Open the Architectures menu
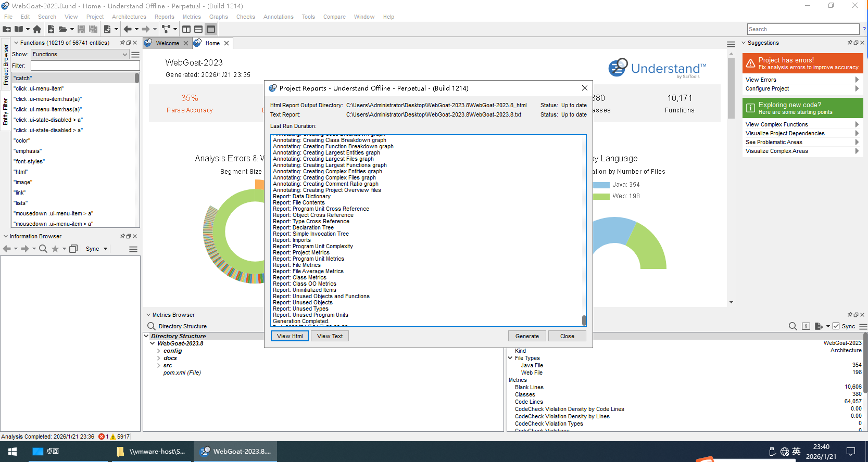868x462 pixels. coord(129,17)
